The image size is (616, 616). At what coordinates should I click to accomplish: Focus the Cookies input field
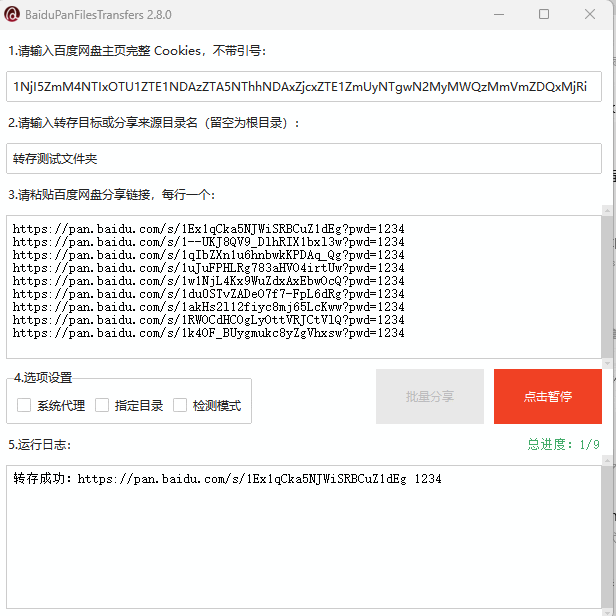(304, 86)
